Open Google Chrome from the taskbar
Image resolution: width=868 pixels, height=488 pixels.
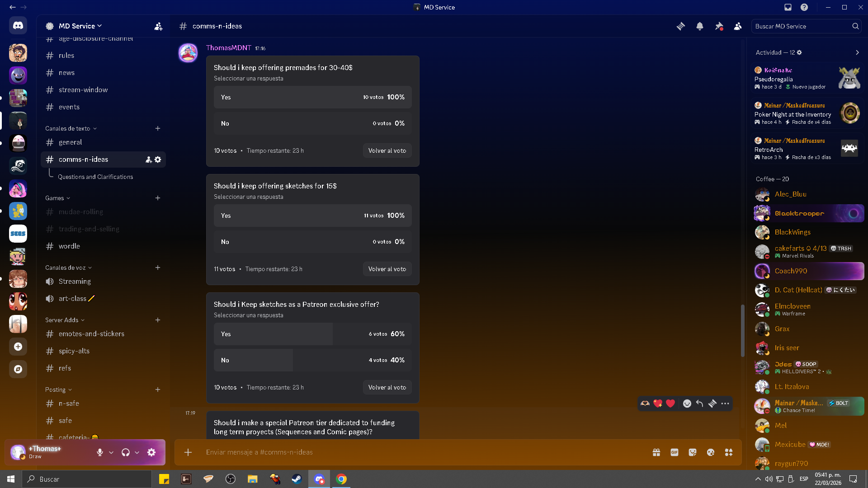click(341, 479)
